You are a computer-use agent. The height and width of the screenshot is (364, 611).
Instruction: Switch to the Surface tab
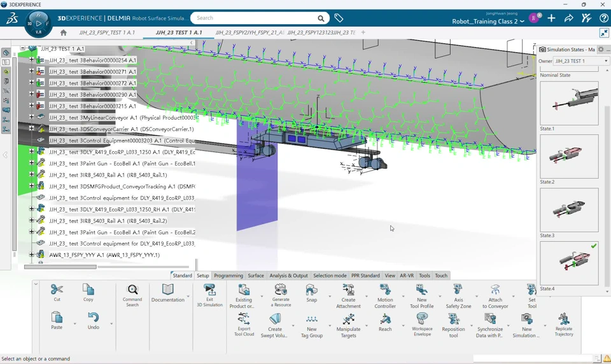(256, 276)
